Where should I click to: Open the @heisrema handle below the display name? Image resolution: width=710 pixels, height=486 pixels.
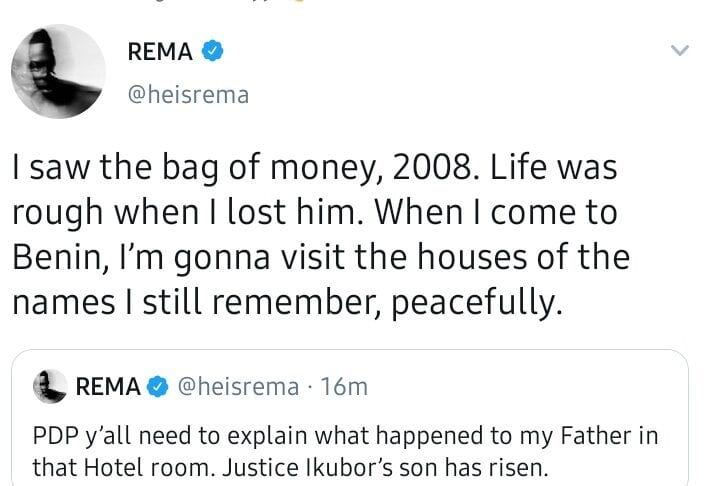click(x=188, y=94)
